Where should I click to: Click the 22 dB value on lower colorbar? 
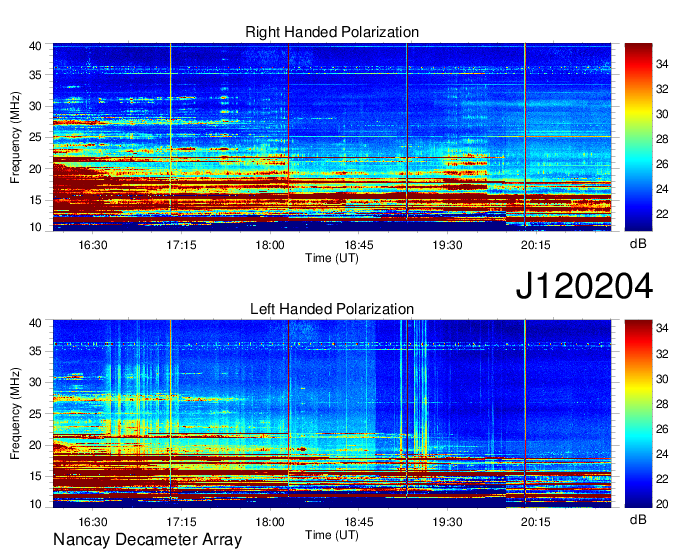(662, 479)
